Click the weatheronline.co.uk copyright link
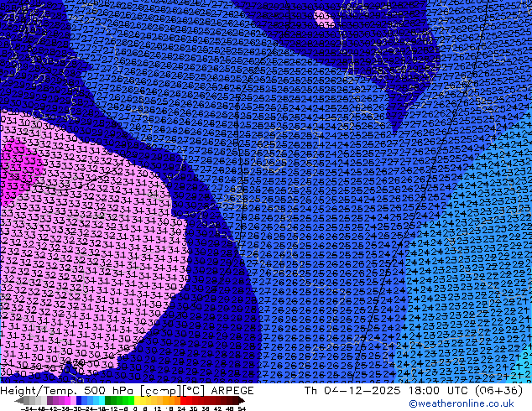The width and height of the screenshot is (532, 411). (462, 403)
